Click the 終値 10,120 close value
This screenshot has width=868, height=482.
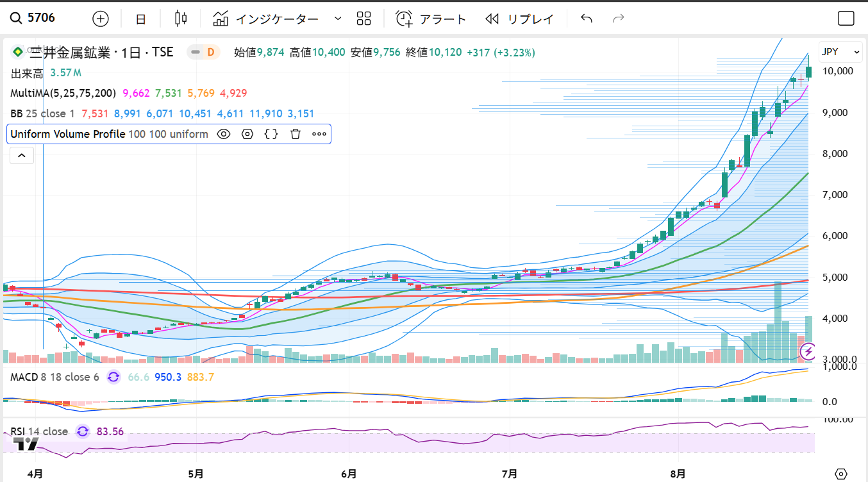433,53
